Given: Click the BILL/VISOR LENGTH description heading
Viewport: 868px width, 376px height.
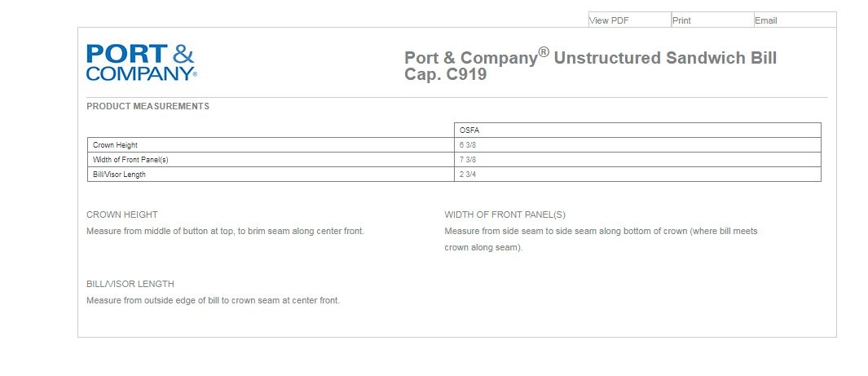Looking at the screenshot, I should (130, 284).
